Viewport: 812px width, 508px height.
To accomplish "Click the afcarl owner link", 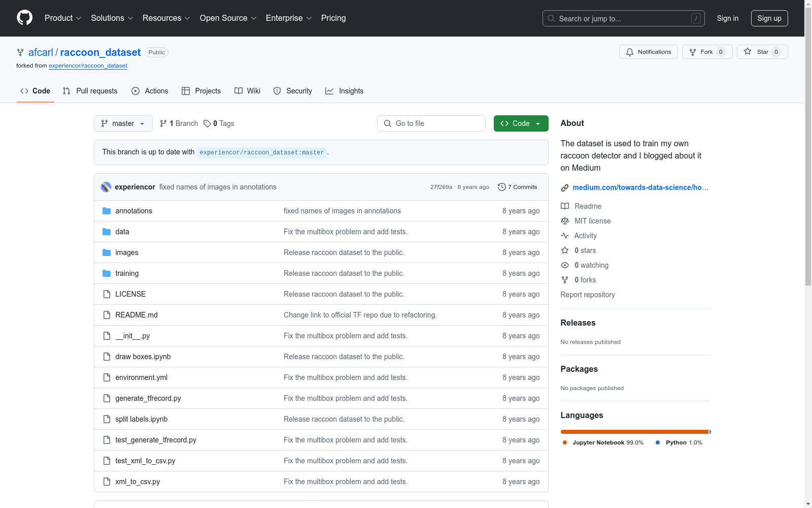I will click(x=41, y=52).
